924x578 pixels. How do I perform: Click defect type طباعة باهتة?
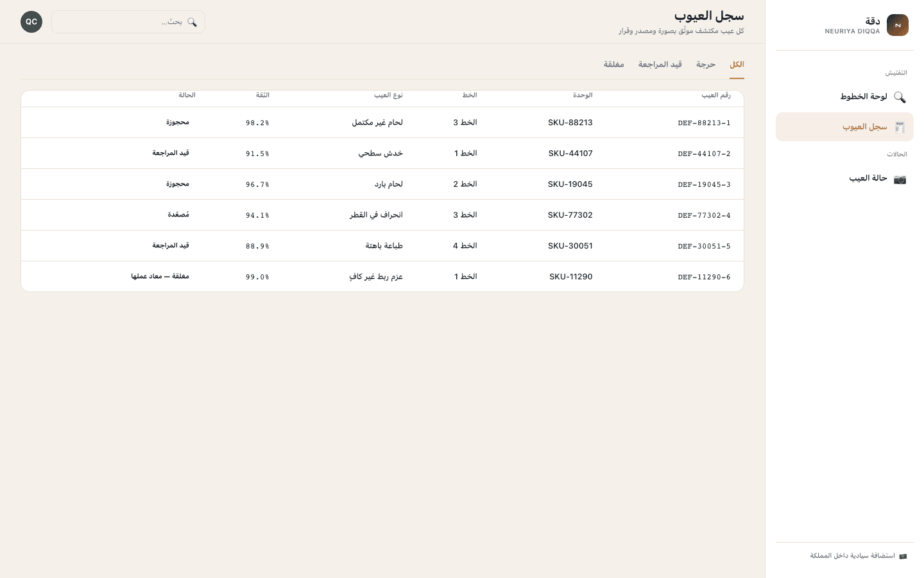pos(384,246)
